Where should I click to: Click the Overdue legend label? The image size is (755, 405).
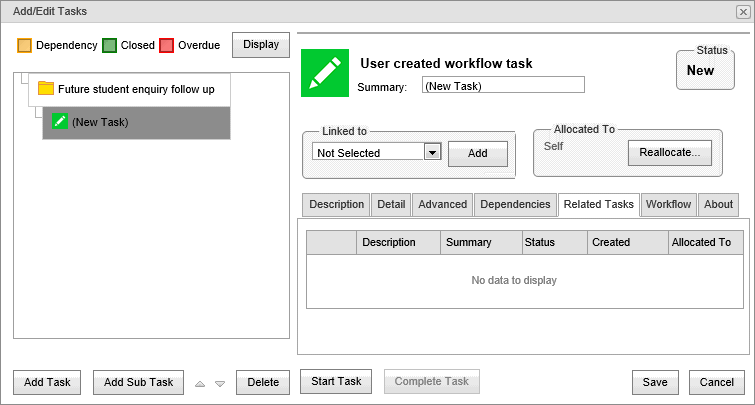click(199, 45)
